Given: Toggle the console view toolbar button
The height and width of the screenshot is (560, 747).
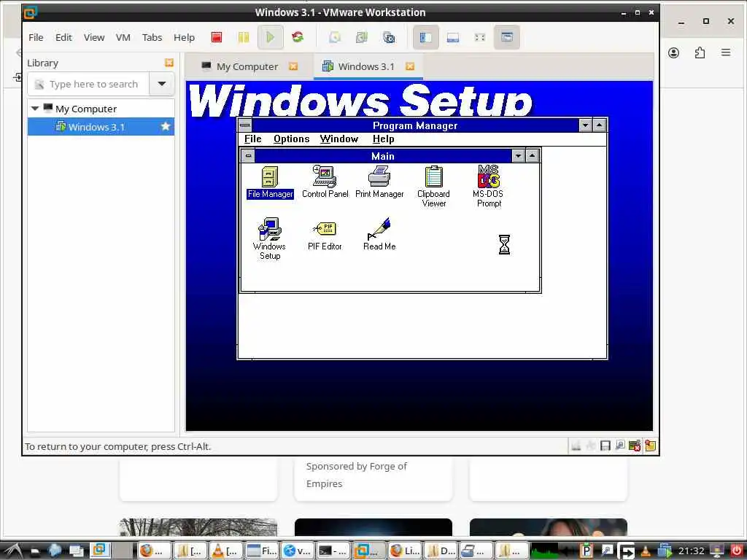Looking at the screenshot, I should pyautogui.click(x=506, y=37).
